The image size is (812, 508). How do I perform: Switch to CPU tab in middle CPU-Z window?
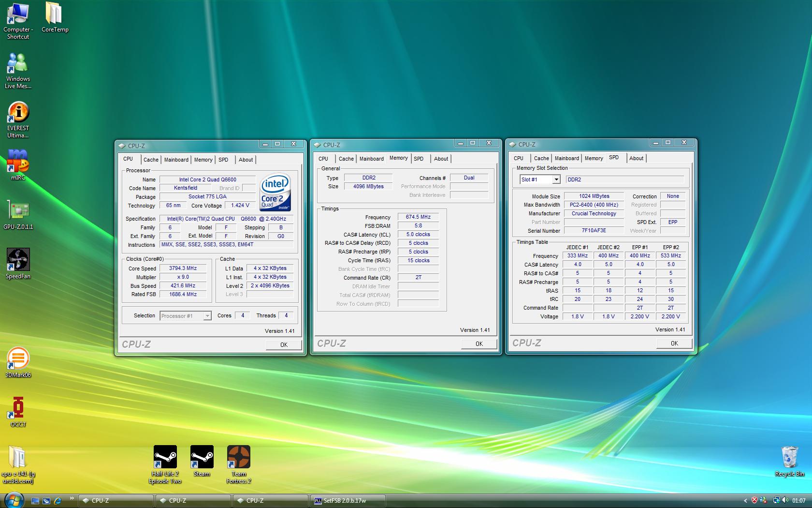pyautogui.click(x=323, y=159)
